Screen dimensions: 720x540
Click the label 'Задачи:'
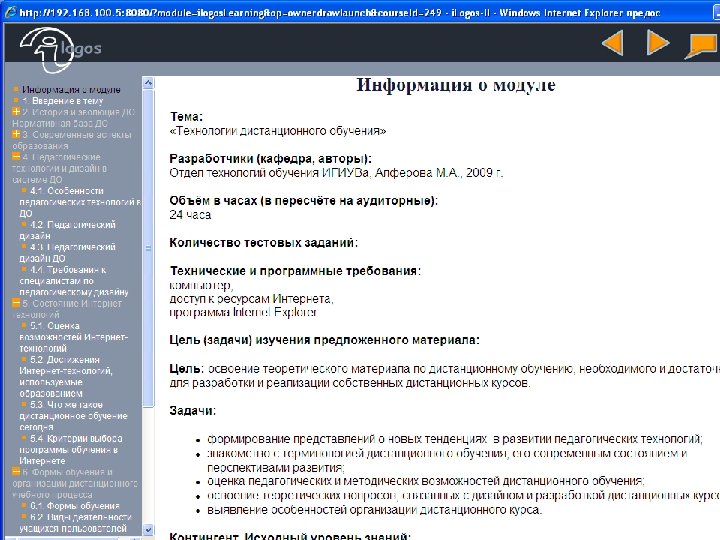pyautogui.click(x=193, y=411)
